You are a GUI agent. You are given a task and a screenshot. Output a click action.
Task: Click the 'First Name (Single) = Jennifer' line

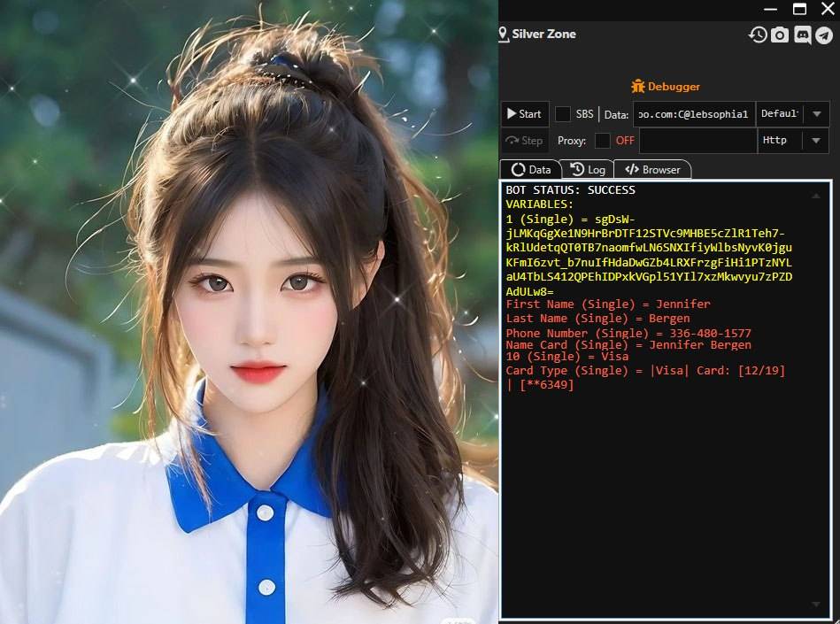pyautogui.click(x=608, y=304)
